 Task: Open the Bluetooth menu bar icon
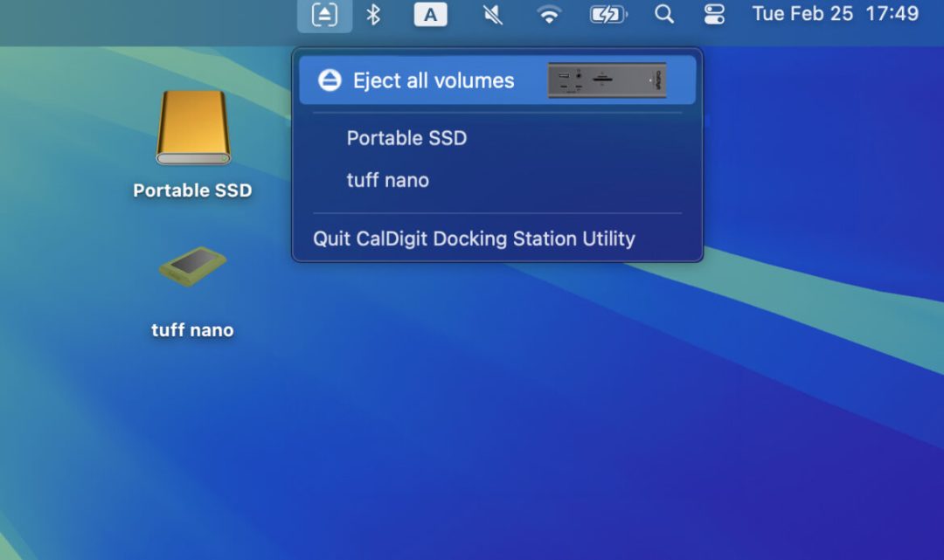[373, 15]
